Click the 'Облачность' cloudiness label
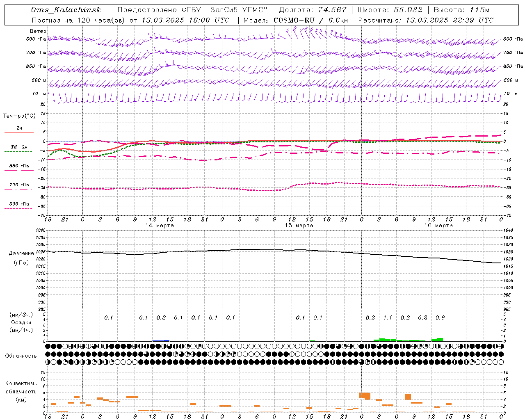 21,356
